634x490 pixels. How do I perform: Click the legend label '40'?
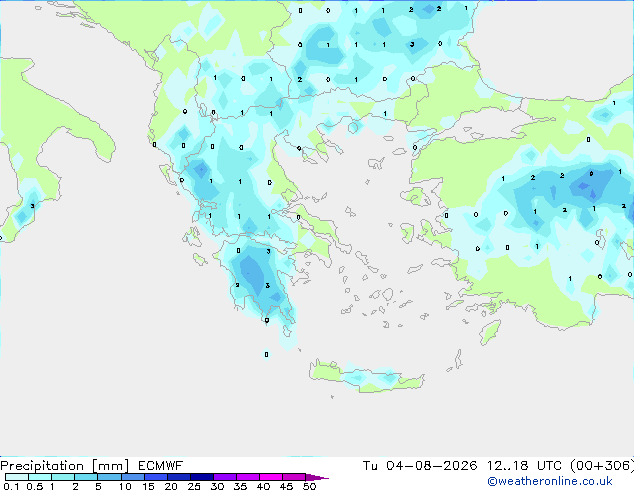coord(263,486)
